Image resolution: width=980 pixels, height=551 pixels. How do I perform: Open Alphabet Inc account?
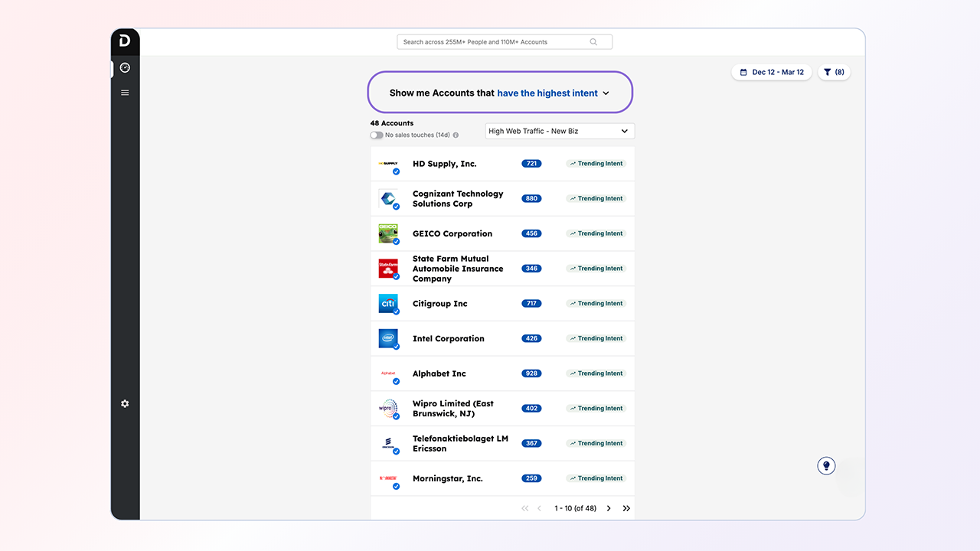[x=439, y=373]
